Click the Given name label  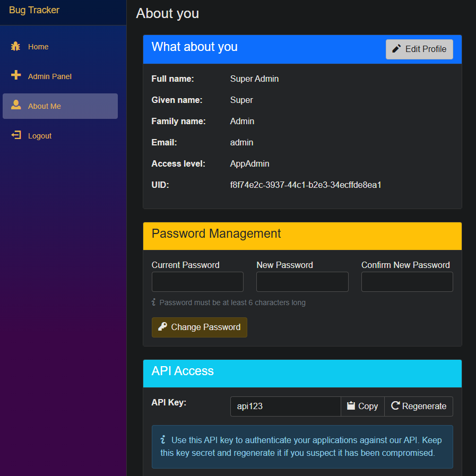177,100
